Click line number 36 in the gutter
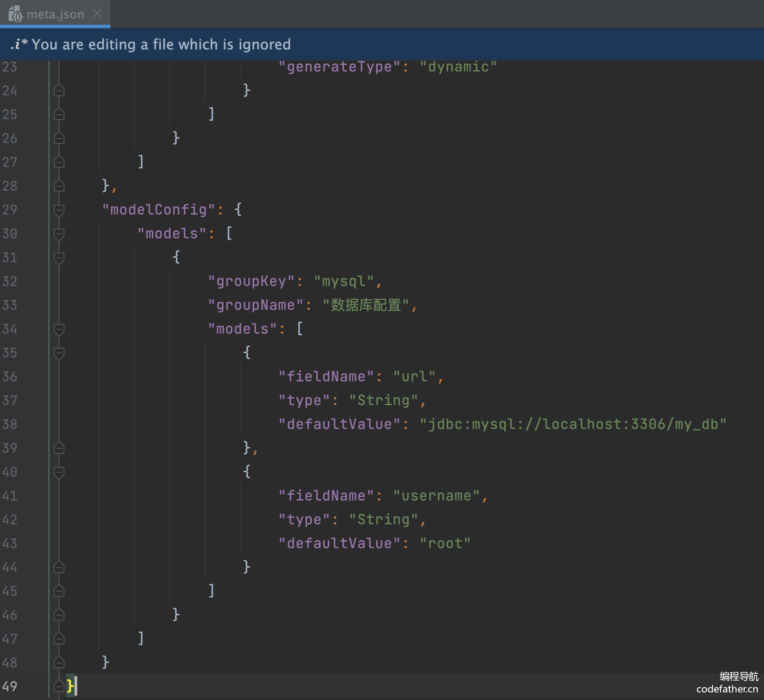Screen dimensions: 764x700 (x=10, y=376)
